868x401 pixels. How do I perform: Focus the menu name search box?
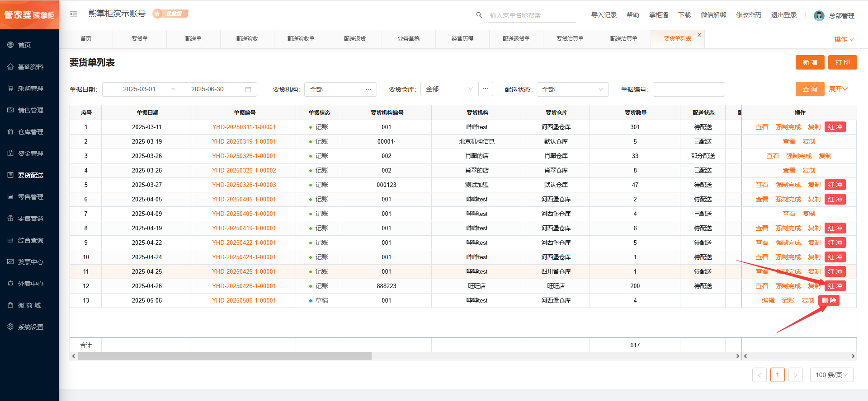(532, 15)
